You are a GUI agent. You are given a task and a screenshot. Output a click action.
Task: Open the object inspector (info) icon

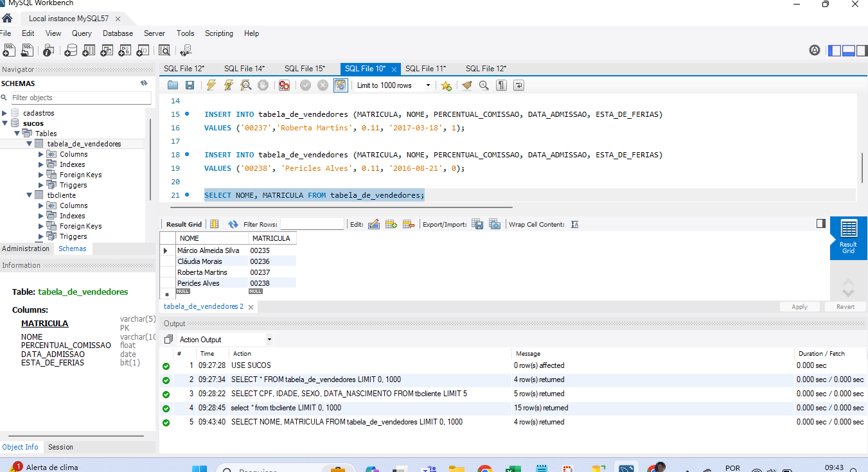point(49,50)
